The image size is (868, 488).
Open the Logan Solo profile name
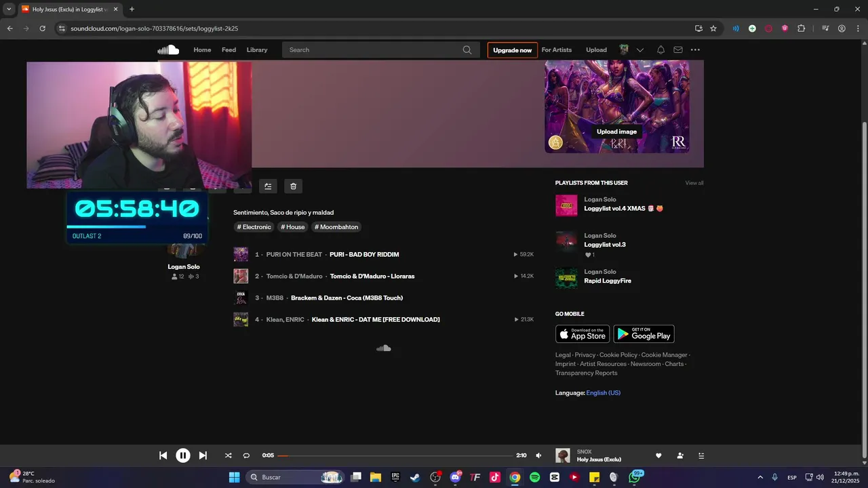[x=184, y=266]
